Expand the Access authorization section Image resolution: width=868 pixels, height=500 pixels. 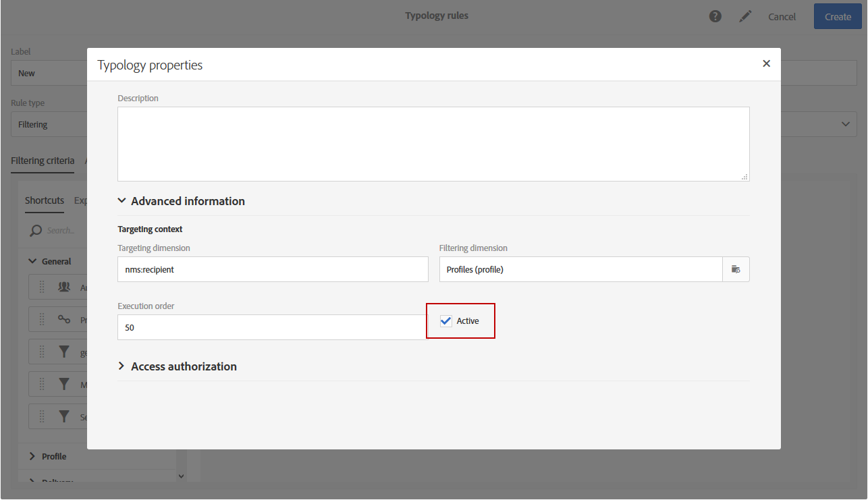coord(122,366)
